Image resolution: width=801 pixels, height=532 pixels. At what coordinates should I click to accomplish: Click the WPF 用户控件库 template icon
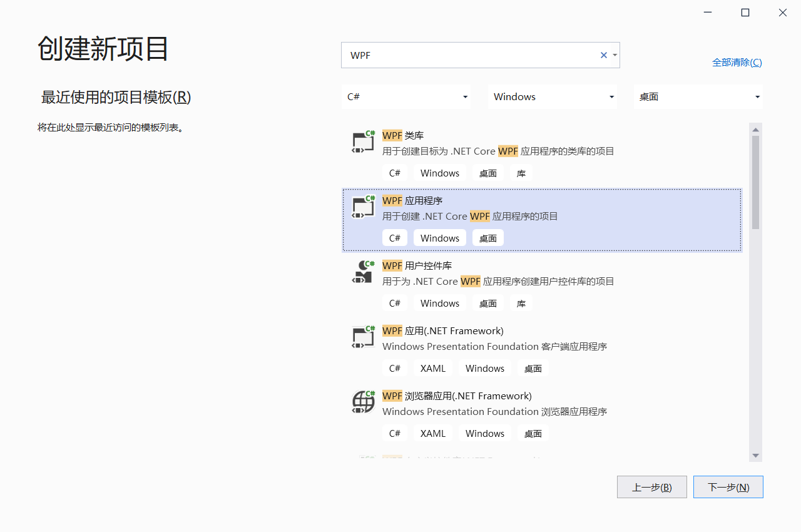point(363,272)
